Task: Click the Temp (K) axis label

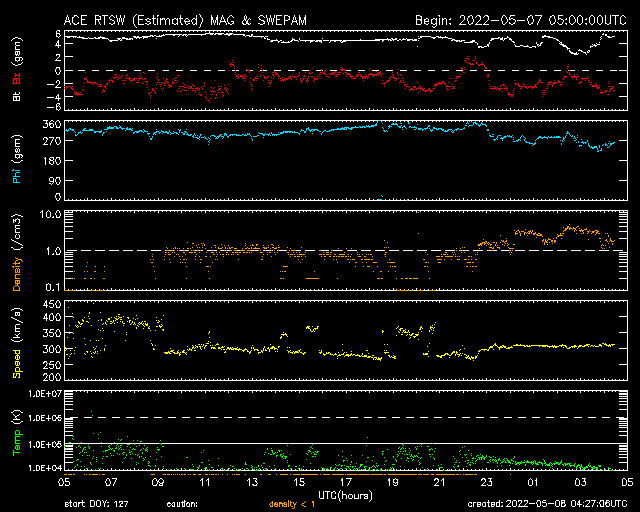Action: tap(17, 430)
